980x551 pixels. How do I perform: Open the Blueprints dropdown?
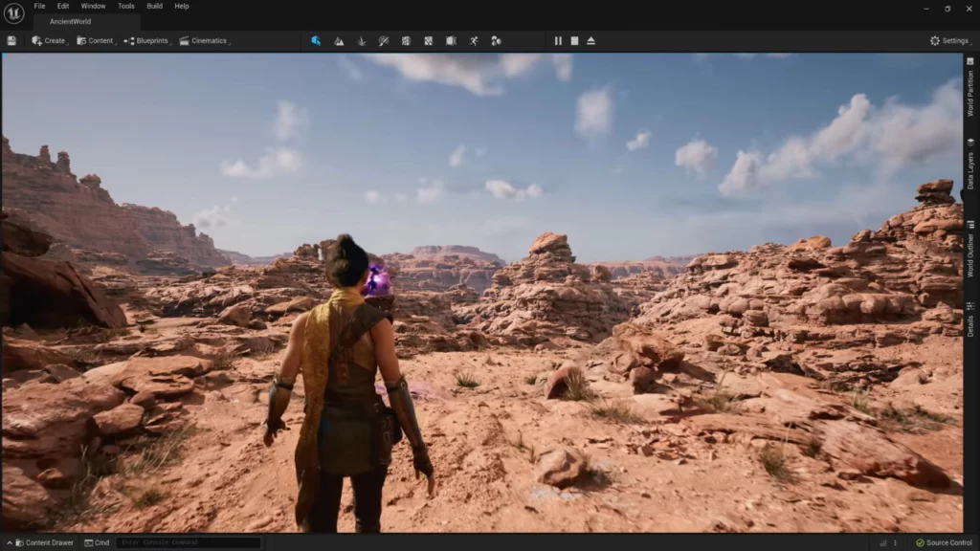pyautogui.click(x=146, y=40)
